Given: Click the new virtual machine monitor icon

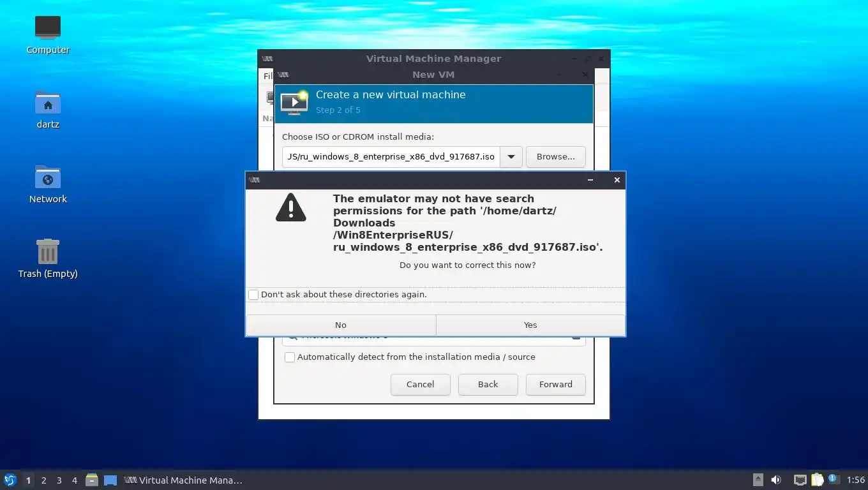Looking at the screenshot, I should click(294, 102).
